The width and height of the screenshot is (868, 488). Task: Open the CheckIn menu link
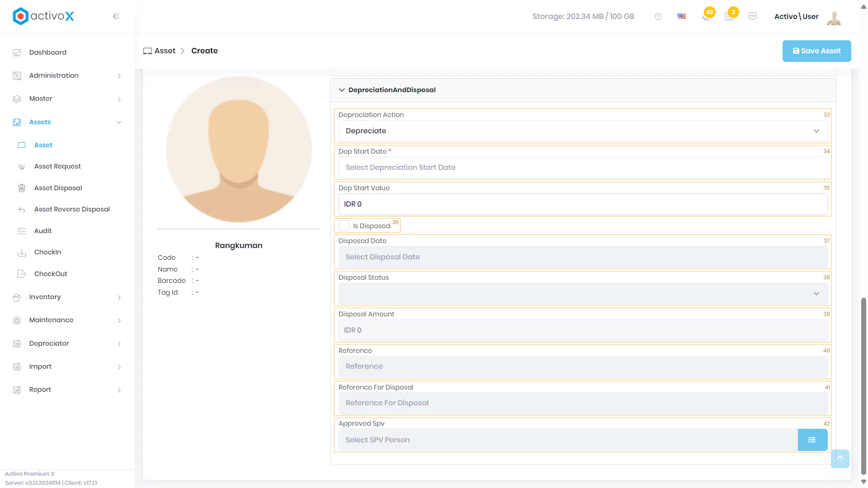pos(47,252)
